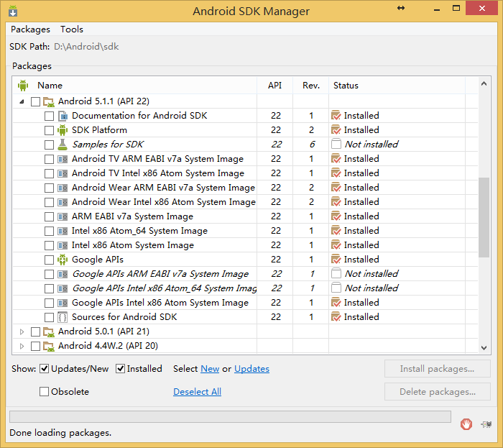
Task: Click the Install packages... button
Action: coord(437,369)
